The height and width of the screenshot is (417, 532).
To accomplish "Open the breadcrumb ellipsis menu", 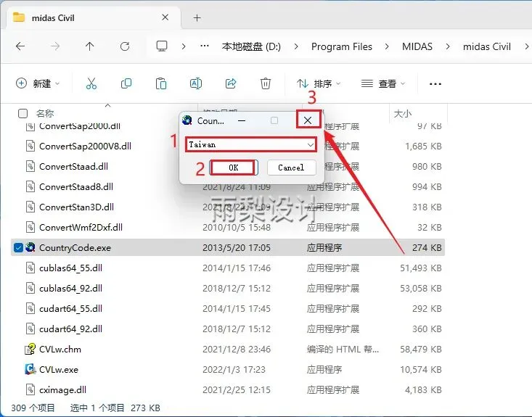I will [x=205, y=46].
